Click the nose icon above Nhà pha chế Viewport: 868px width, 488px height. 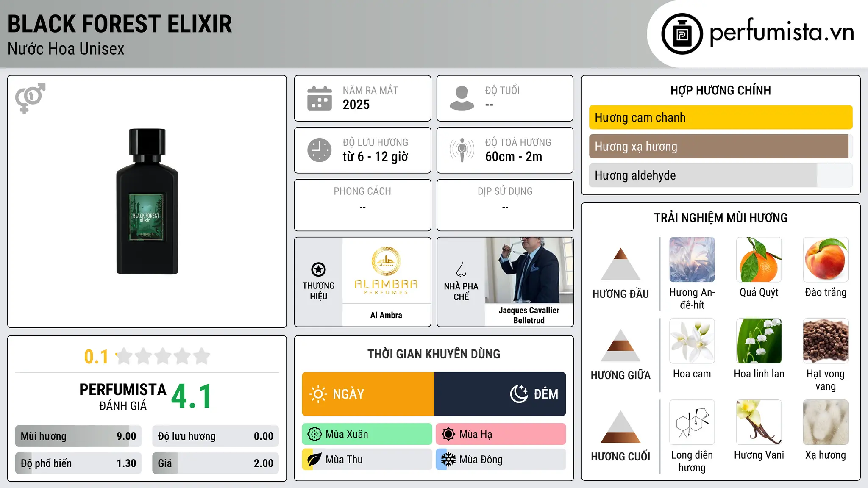coord(461,269)
